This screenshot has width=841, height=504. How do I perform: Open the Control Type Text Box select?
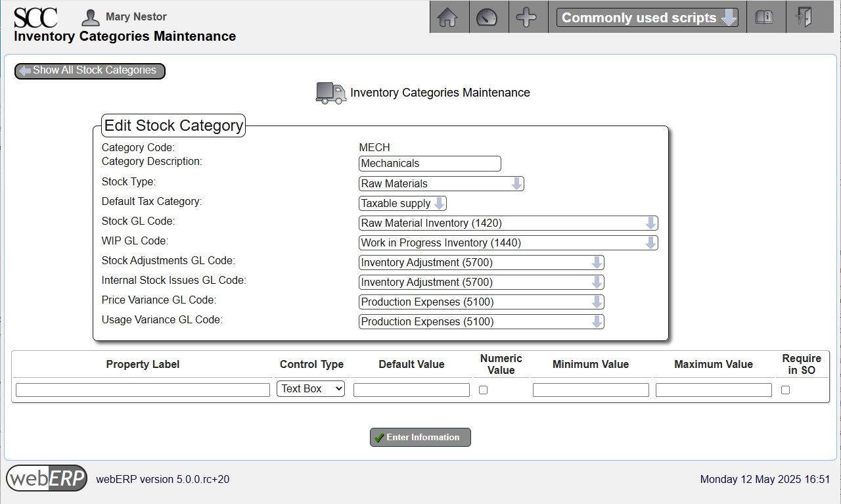click(311, 389)
